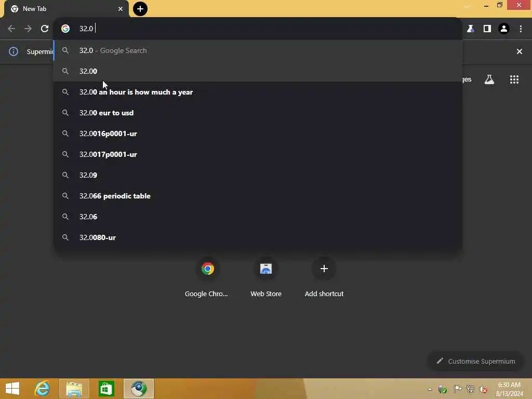532x399 pixels.
Task: Select the '32.09' suggestion
Action: tap(258, 175)
